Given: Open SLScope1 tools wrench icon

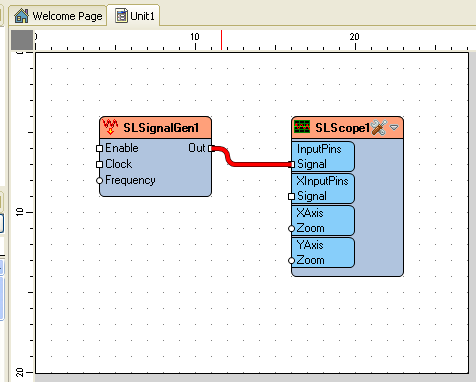Looking at the screenshot, I should click(x=379, y=127).
